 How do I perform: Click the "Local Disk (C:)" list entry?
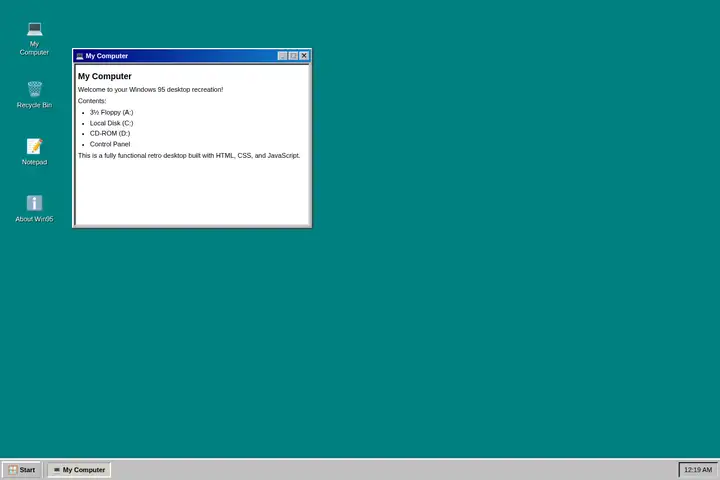[x=112, y=123]
